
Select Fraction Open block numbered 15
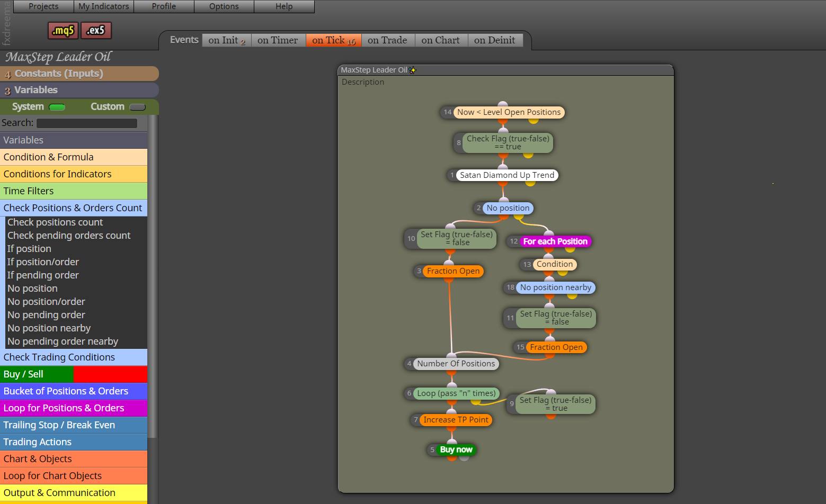(x=556, y=347)
